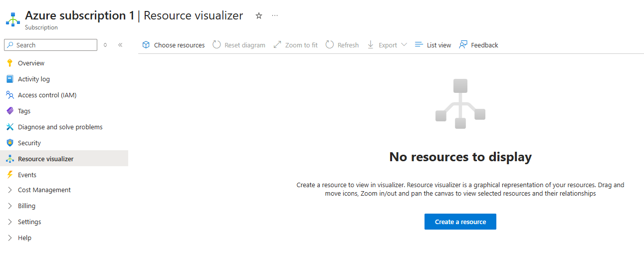The image size is (644, 278).
Task: Click the Activity log icon
Action: point(10,79)
